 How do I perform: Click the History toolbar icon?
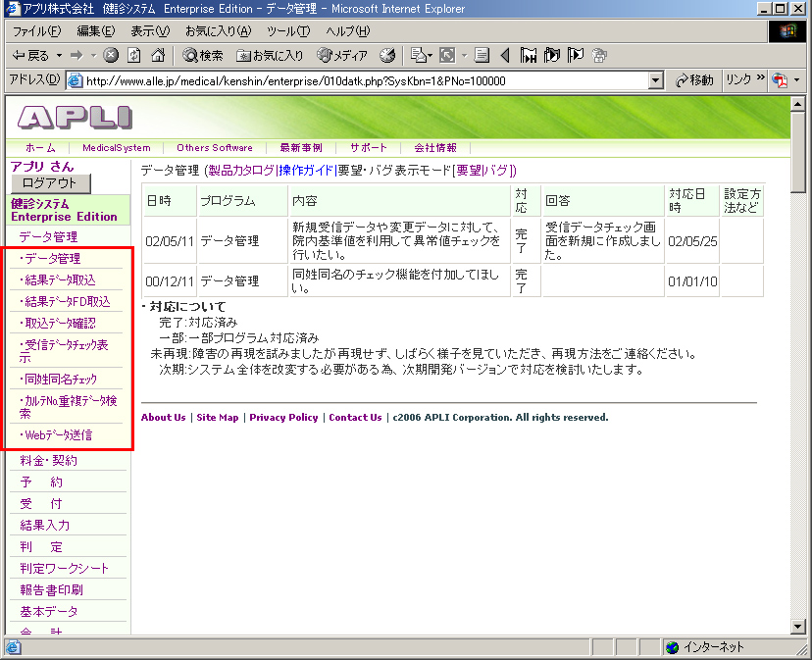[387, 56]
